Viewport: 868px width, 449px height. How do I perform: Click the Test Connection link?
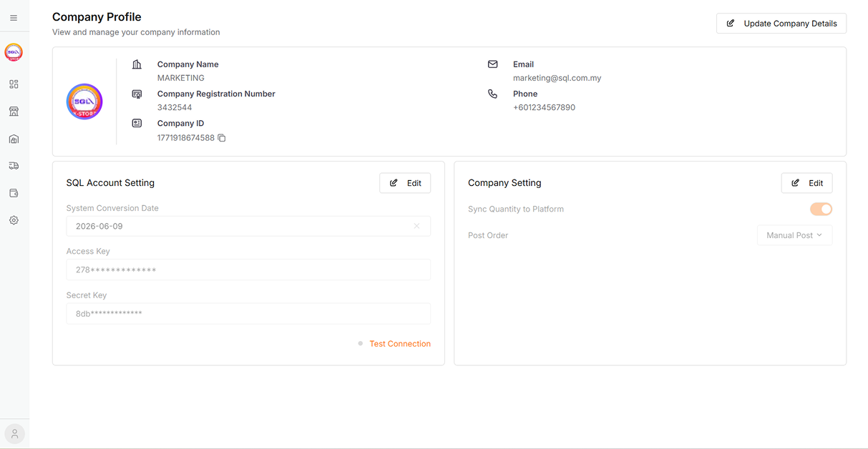pyautogui.click(x=400, y=344)
